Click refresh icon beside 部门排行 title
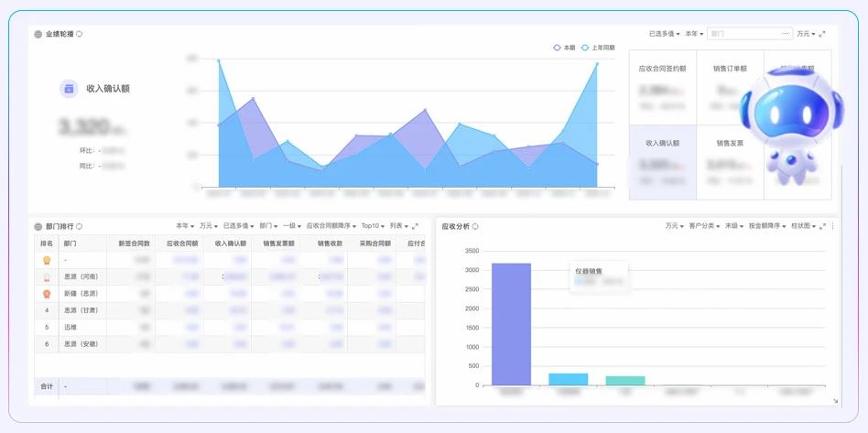The width and height of the screenshot is (868, 433). 80,226
